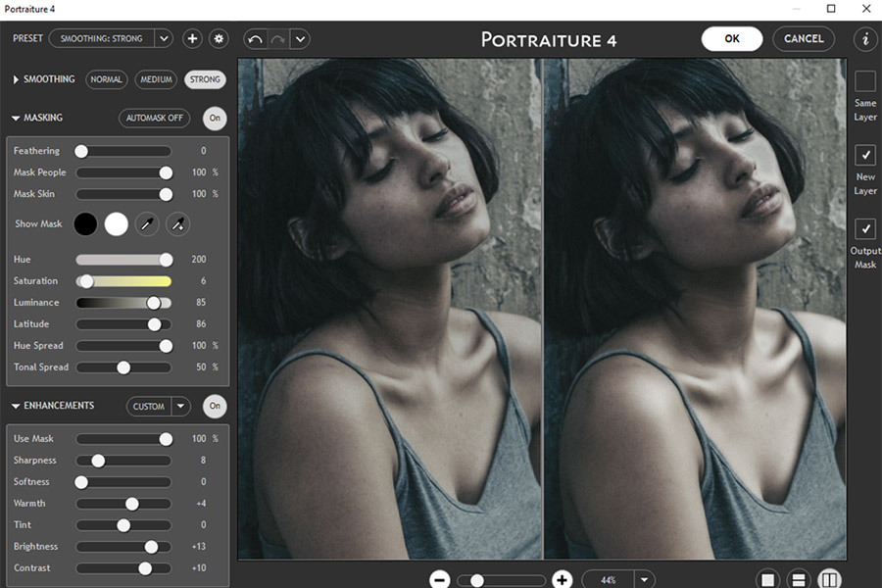Click the Tint slider handle

(123, 525)
